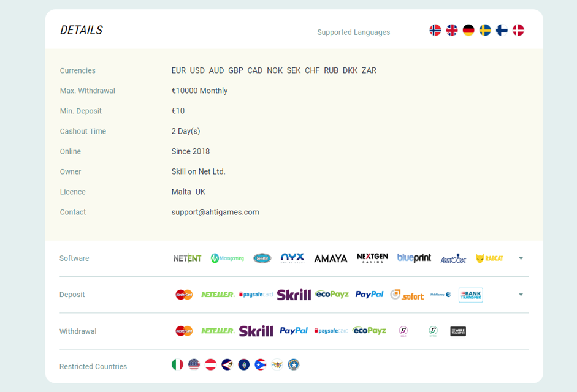
Task: Click the Bank Transfer deposit icon
Action: [470, 295]
